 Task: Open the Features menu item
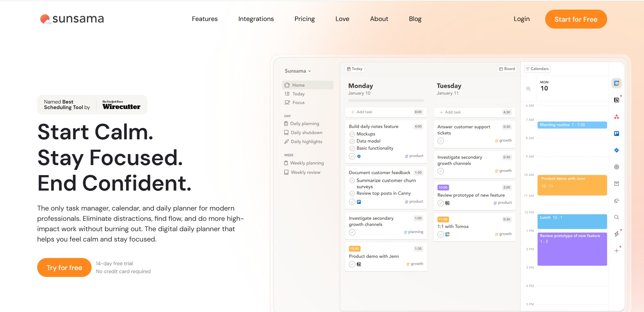(x=205, y=19)
